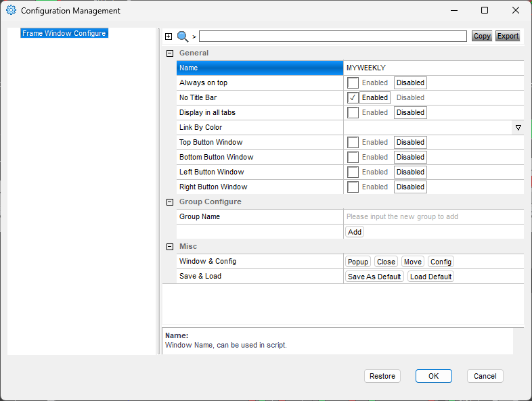Viewport: 532px width, 401px height.
Task: Click the Restore button
Action: coord(382,376)
